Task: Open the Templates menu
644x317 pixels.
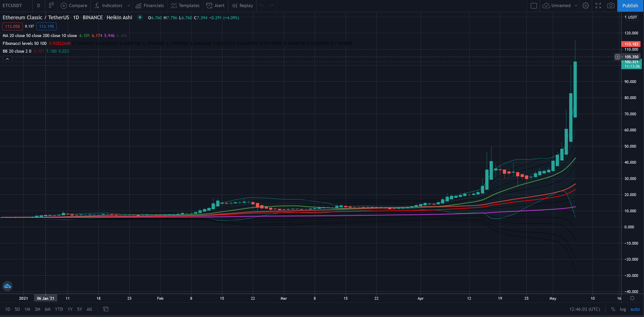Action: click(x=185, y=6)
